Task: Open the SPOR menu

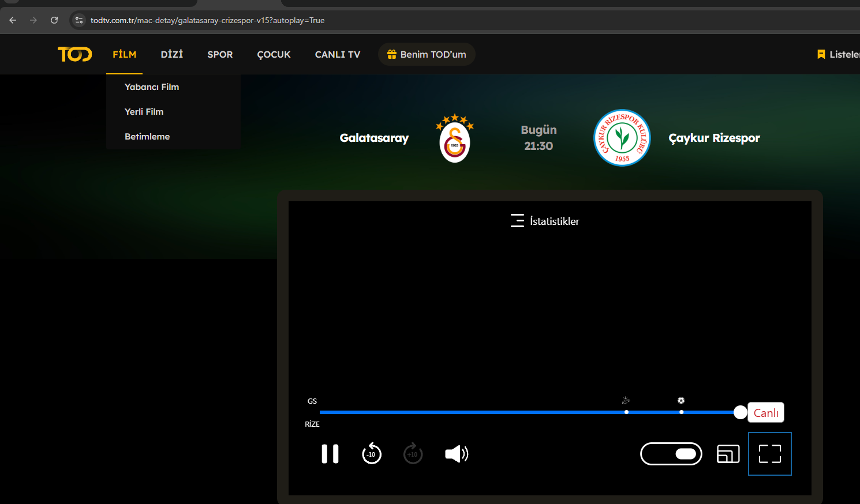Action: [x=220, y=54]
